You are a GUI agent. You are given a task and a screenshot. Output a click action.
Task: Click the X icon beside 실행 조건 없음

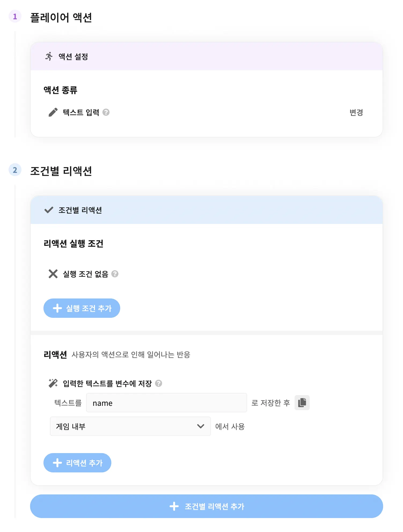[x=53, y=274]
